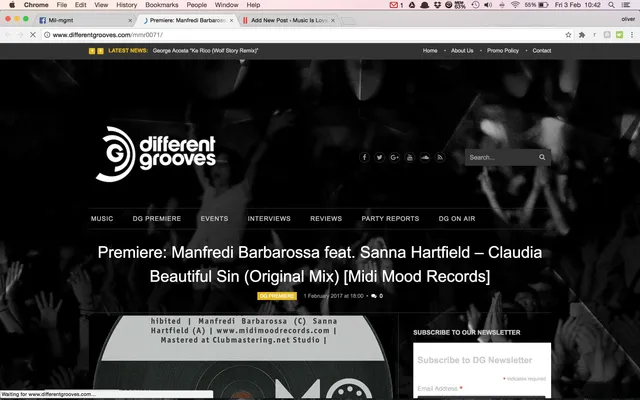Click the previous news arrow in ticker
Image resolution: width=640 pixels, height=400 pixels.
[92, 51]
